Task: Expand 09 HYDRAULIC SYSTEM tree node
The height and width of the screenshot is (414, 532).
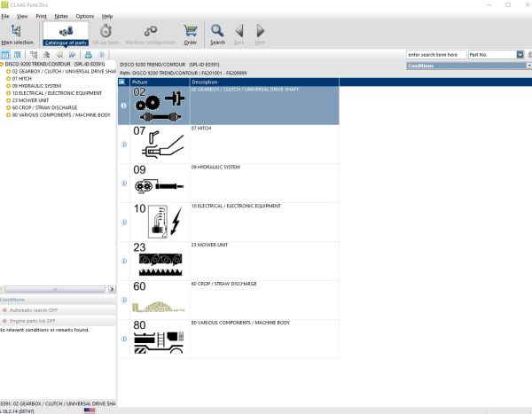Action: 9,86
